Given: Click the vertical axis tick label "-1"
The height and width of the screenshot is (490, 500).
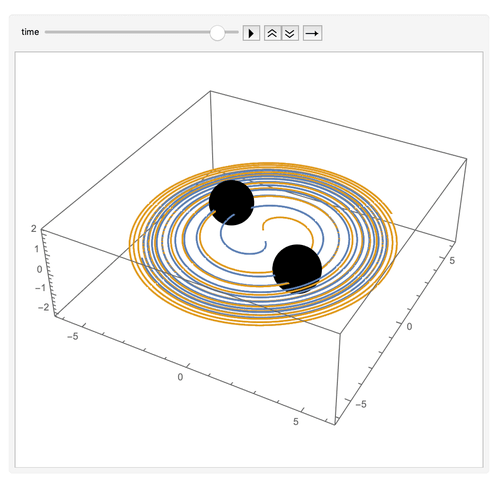Looking at the screenshot, I should tap(42, 288).
